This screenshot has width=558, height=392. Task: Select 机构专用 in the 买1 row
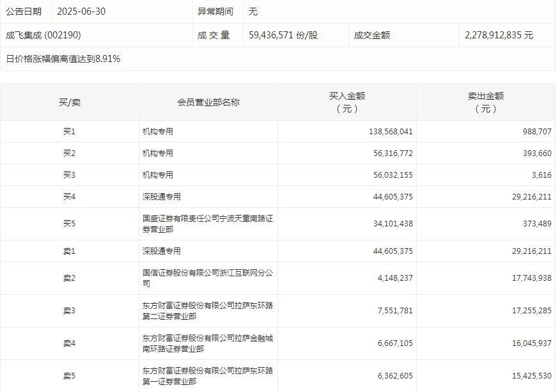pos(158,132)
